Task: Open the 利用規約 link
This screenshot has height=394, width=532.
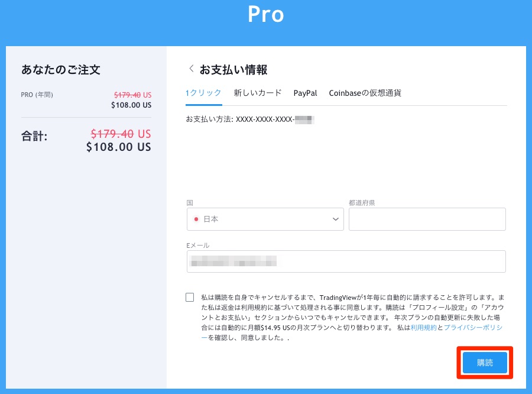Action: [x=423, y=328]
